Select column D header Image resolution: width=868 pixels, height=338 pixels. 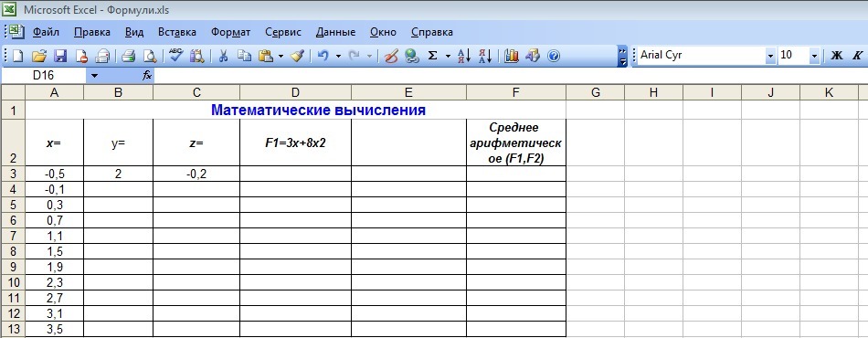[x=295, y=93]
